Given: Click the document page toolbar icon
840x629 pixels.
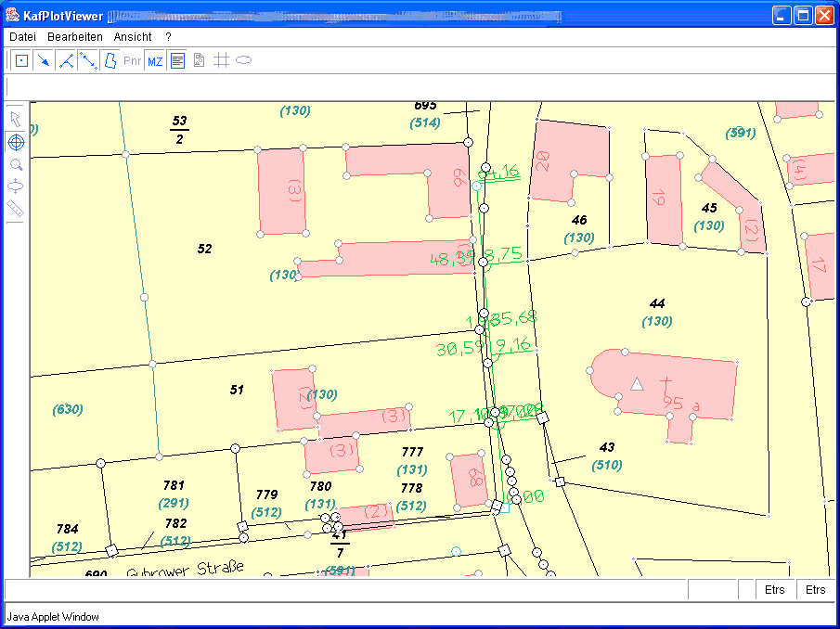Looking at the screenshot, I should coord(199,61).
